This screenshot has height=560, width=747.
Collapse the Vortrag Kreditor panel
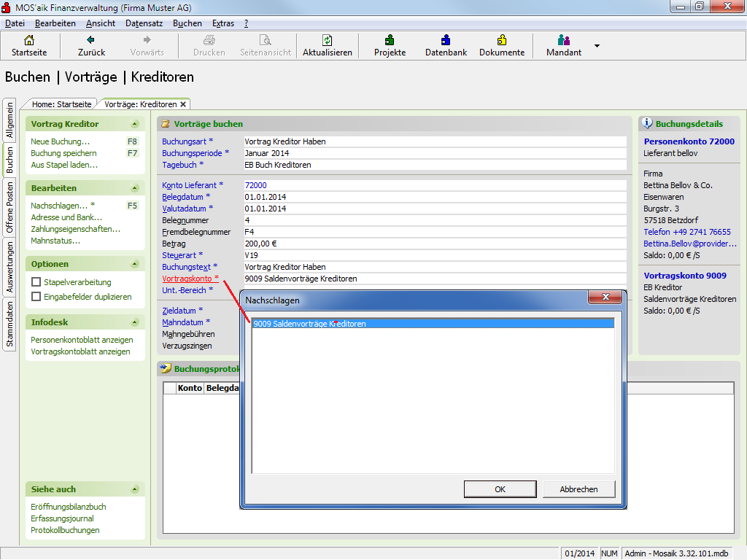click(135, 125)
